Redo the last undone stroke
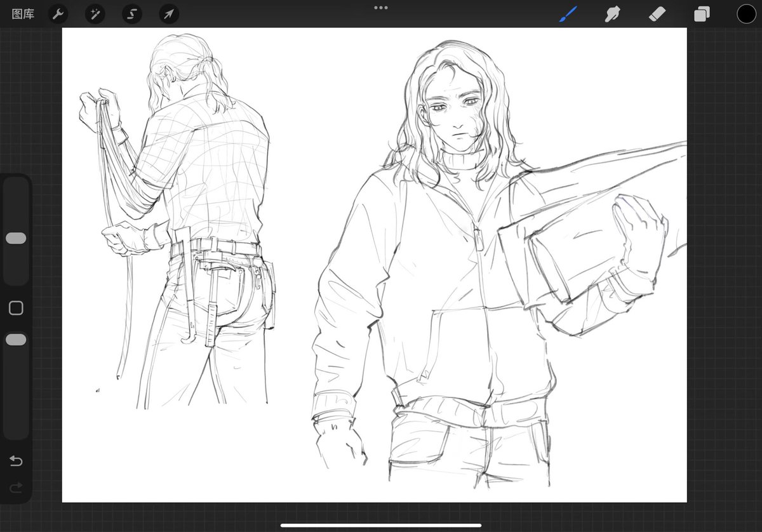 coord(16,487)
